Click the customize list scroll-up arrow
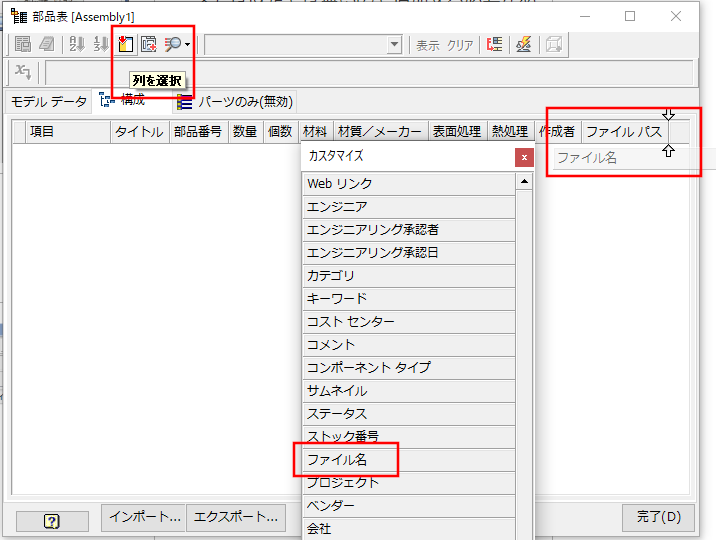Image resolution: width=716 pixels, height=540 pixels. click(x=524, y=182)
